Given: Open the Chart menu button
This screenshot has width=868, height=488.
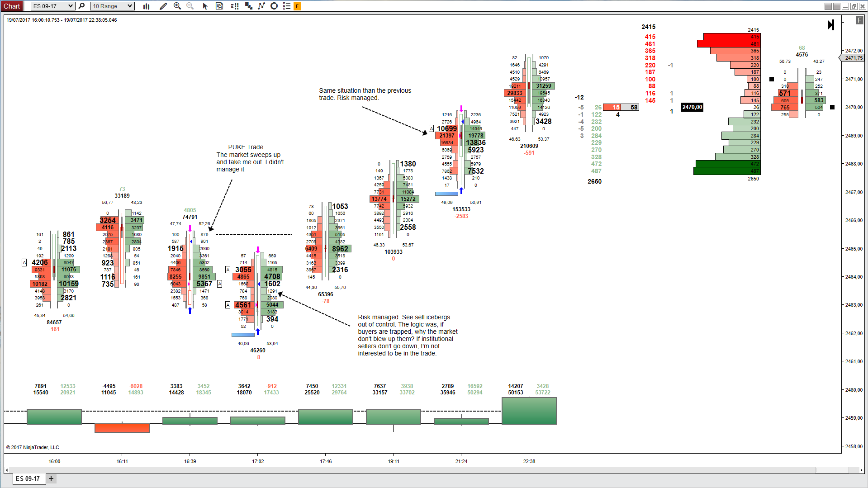Looking at the screenshot, I should (12, 6).
